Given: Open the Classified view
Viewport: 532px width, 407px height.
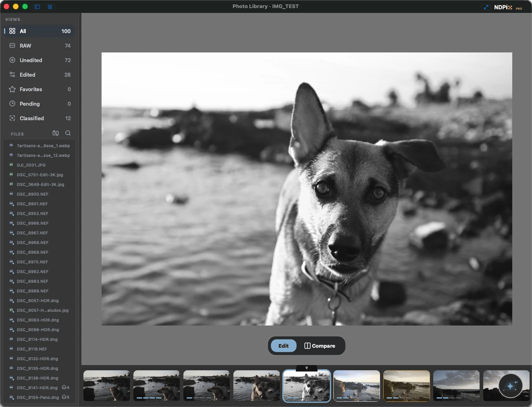Looking at the screenshot, I should pyautogui.click(x=39, y=118).
